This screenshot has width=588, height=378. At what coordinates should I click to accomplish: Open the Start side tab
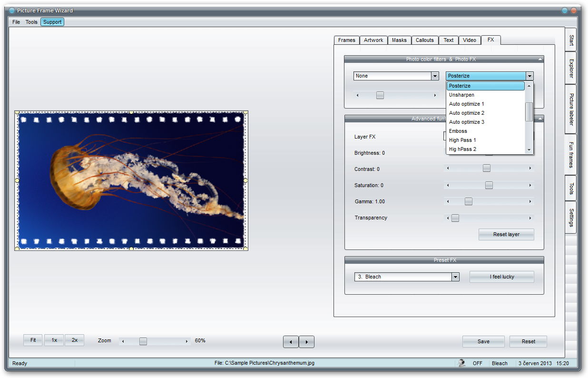coord(571,40)
